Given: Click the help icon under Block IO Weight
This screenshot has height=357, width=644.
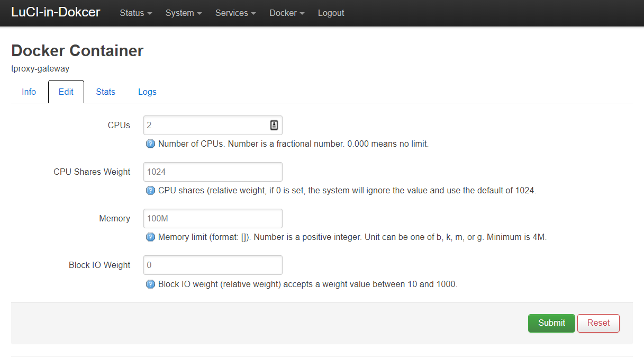Looking at the screenshot, I should (150, 284).
